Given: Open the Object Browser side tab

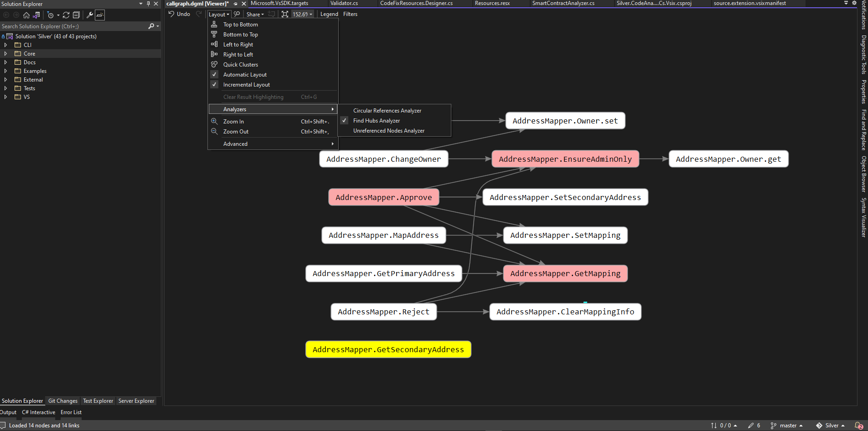Looking at the screenshot, I should 863,174.
